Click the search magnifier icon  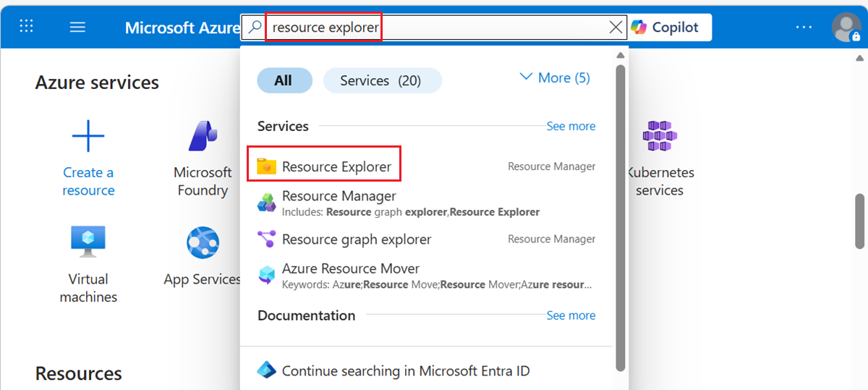pyautogui.click(x=255, y=27)
